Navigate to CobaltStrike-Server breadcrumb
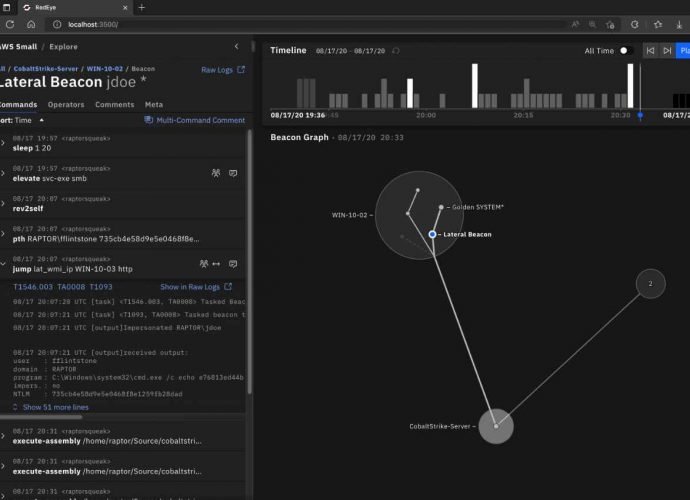 coord(46,69)
